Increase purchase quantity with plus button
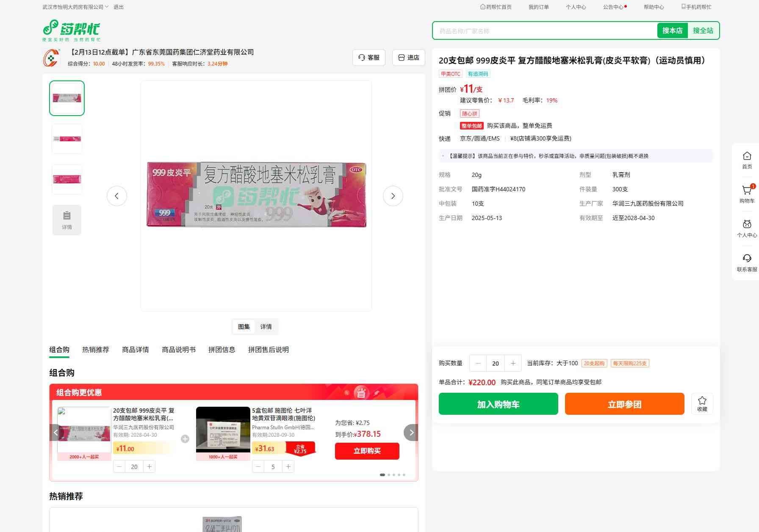This screenshot has width=759, height=532. coord(513,363)
